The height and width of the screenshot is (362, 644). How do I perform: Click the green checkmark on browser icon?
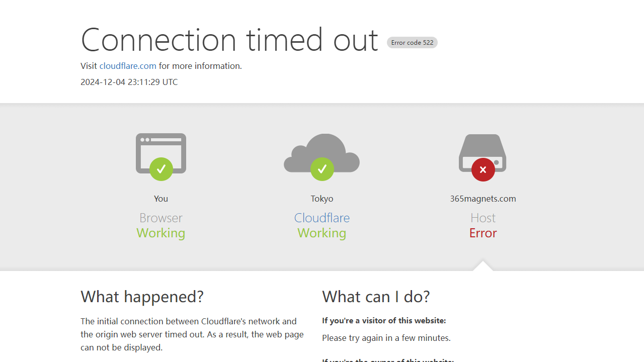(161, 169)
